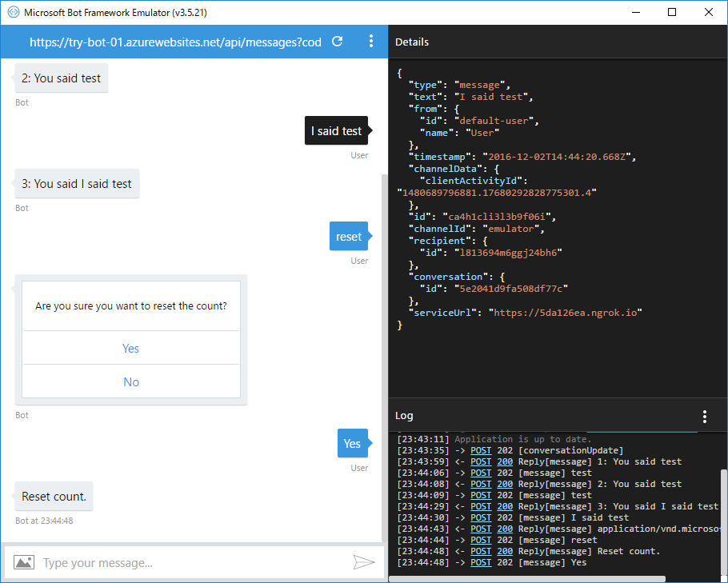Open the POST link logged at 23:43:35
The image size is (728, 583).
[x=480, y=449]
